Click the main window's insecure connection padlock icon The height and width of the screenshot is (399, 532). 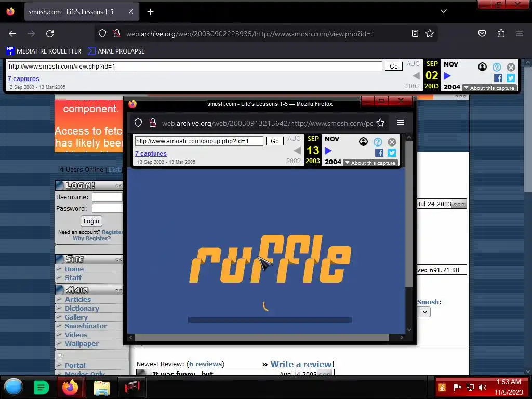pyautogui.click(x=116, y=33)
